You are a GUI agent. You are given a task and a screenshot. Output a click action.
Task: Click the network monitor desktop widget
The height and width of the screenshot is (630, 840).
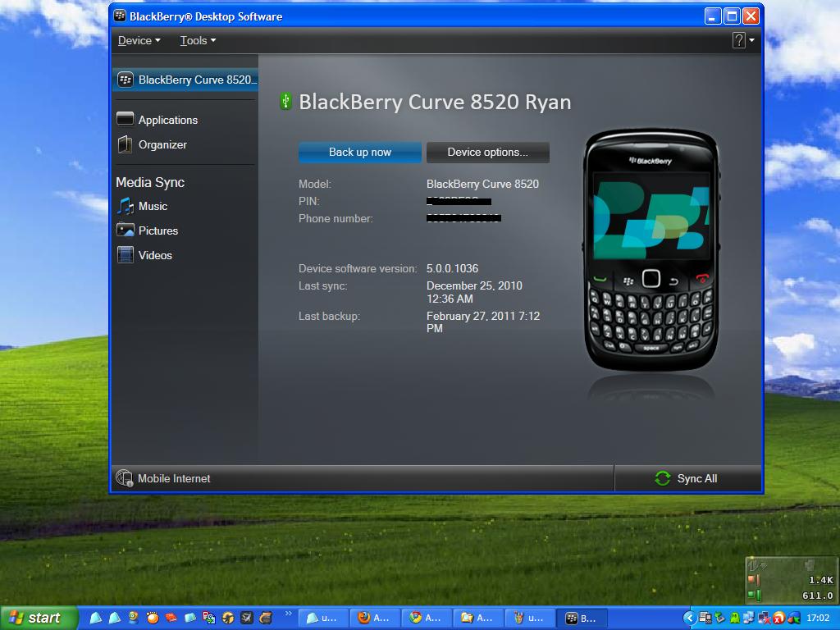[792, 580]
